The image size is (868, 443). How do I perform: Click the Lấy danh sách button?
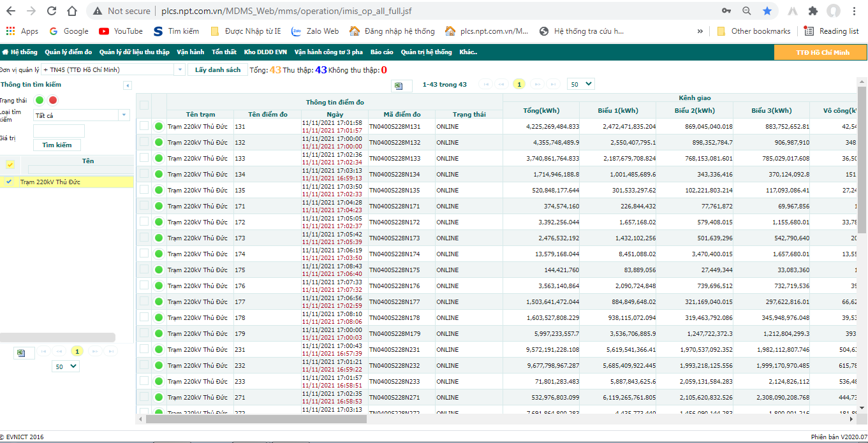[217, 69]
